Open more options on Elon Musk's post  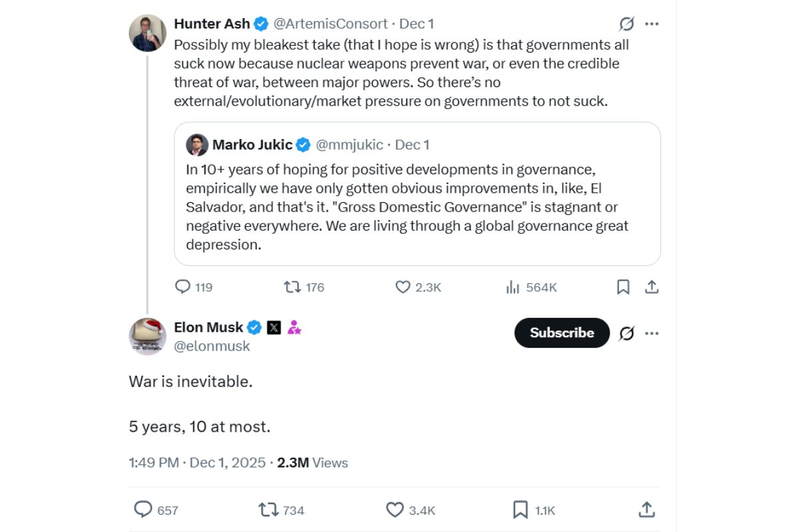(652, 332)
